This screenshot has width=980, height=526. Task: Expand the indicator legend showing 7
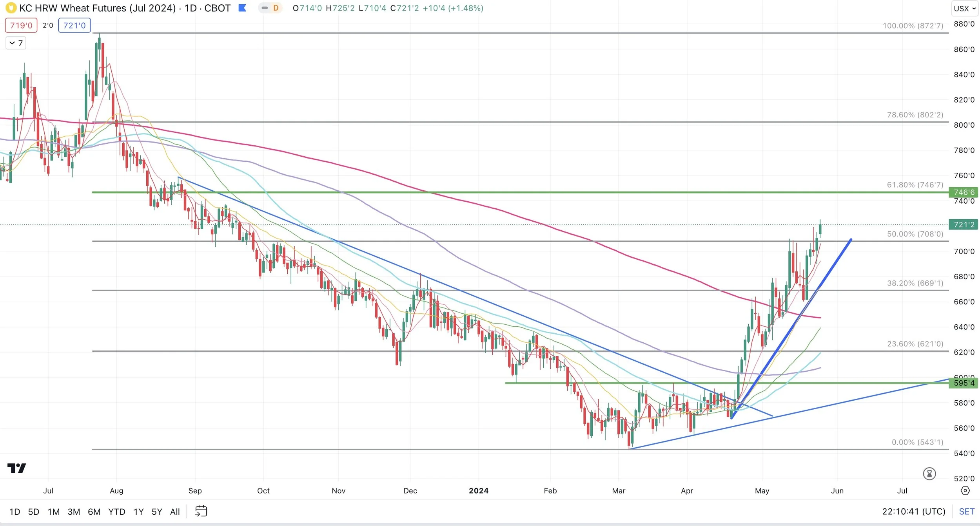coord(16,43)
